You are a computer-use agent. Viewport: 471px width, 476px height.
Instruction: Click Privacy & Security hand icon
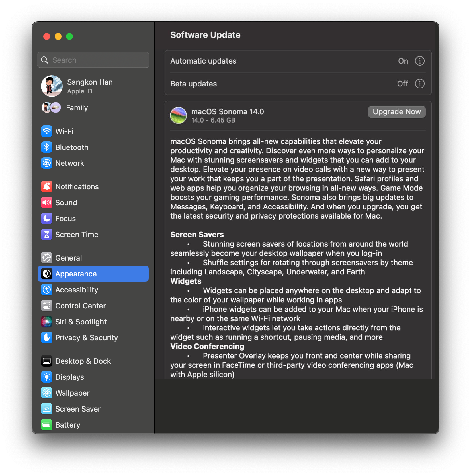[x=47, y=337]
